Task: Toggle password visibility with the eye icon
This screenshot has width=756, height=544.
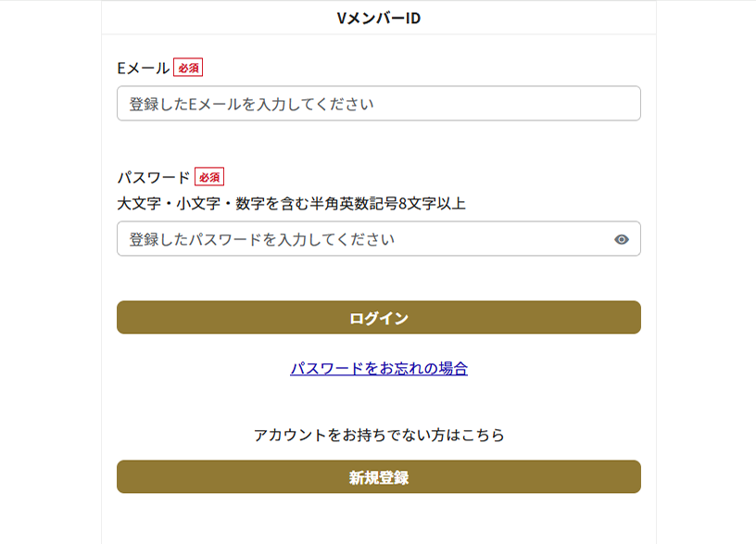Action: pos(622,239)
